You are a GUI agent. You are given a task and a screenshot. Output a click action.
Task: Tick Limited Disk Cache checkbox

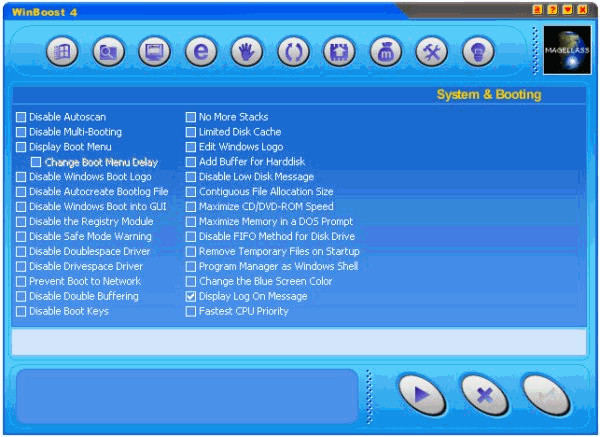pyautogui.click(x=191, y=132)
